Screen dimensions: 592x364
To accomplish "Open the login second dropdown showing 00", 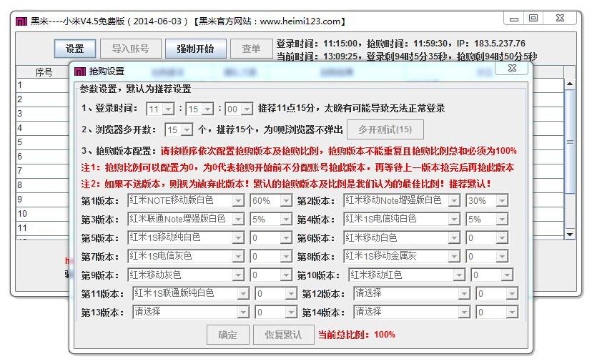I will pos(239,109).
